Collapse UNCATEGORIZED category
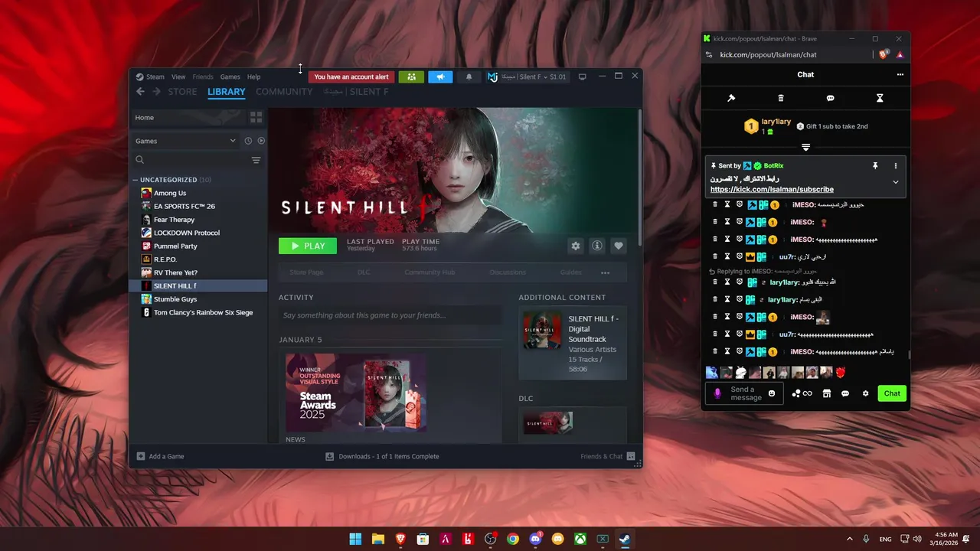The height and width of the screenshot is (551, 980). [136, 180]
